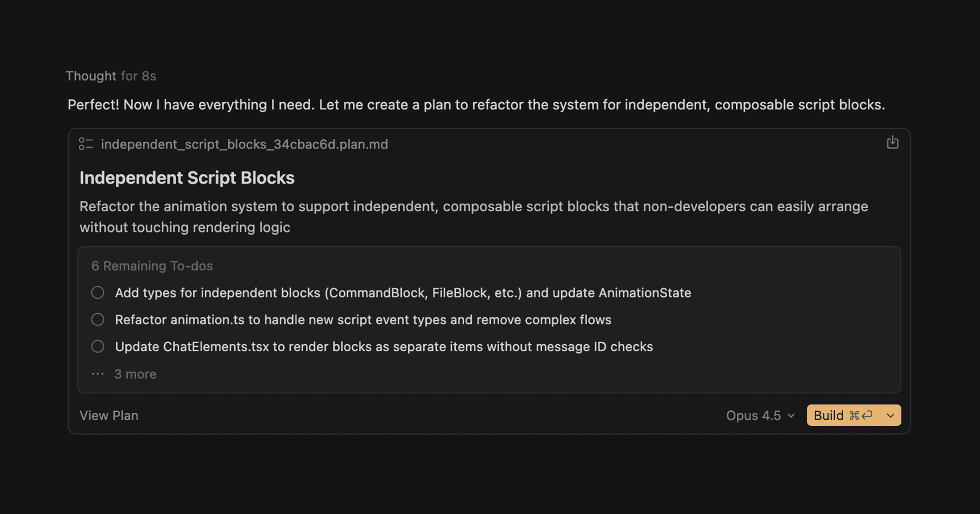This screenshot has height=514, width=980.
Task: Switch models via the Opus 4.5 menu
Action: 754,415
